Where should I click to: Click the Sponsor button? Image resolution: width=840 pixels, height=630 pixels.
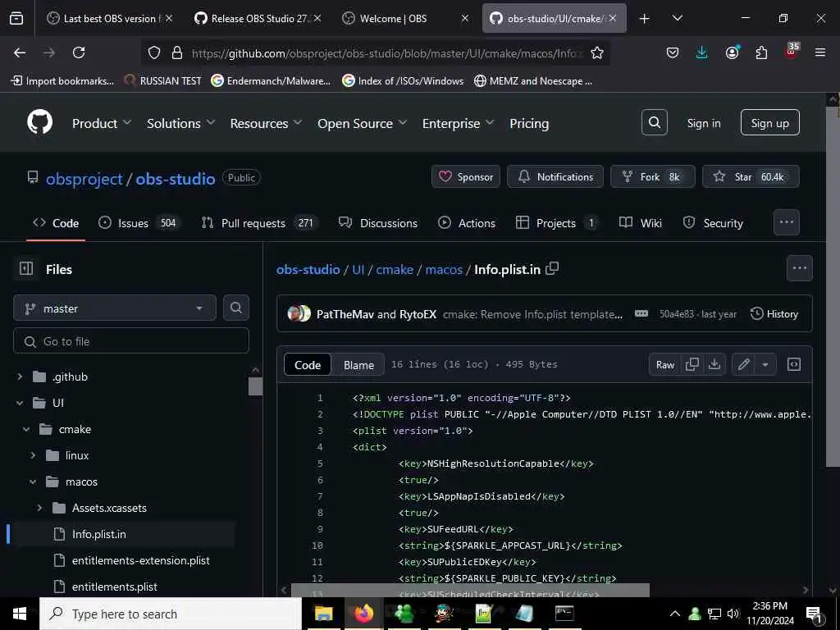point(466,177)
